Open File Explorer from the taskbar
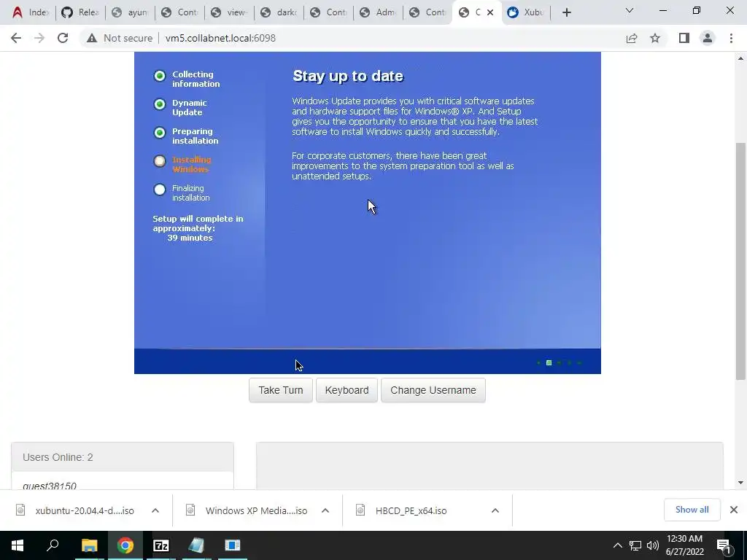The height and width of the screenshot is (560, 747). 89,545
